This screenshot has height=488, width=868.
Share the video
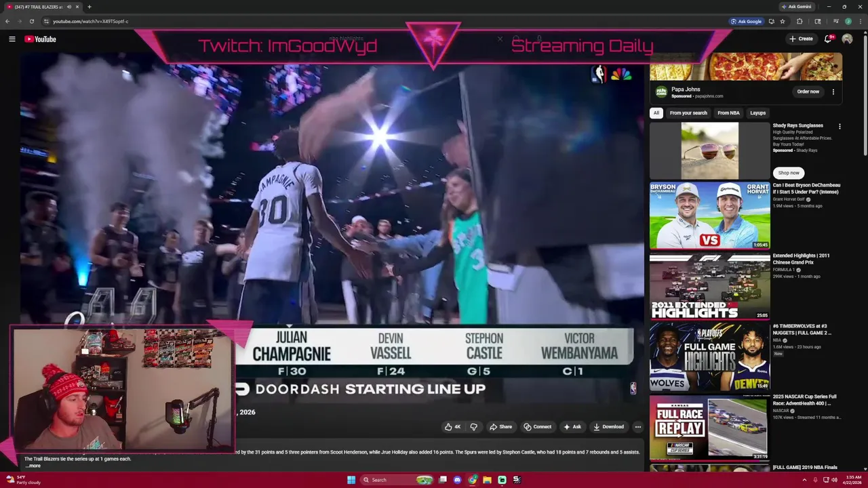[x=501, y=427]
